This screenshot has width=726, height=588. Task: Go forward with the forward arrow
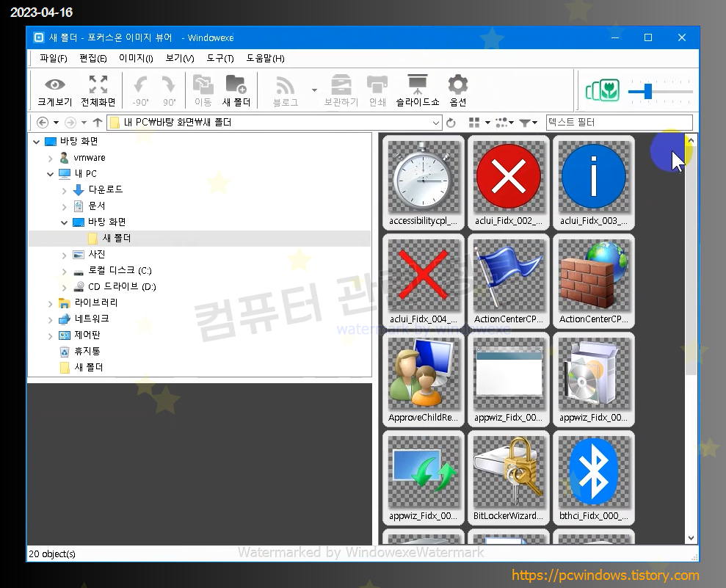coord(70,123)
